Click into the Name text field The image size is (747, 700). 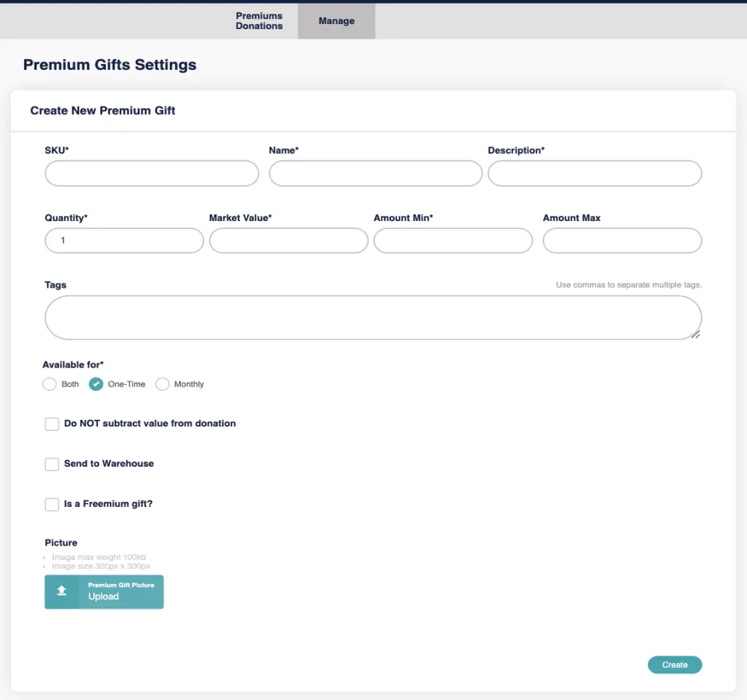point(376,174)
